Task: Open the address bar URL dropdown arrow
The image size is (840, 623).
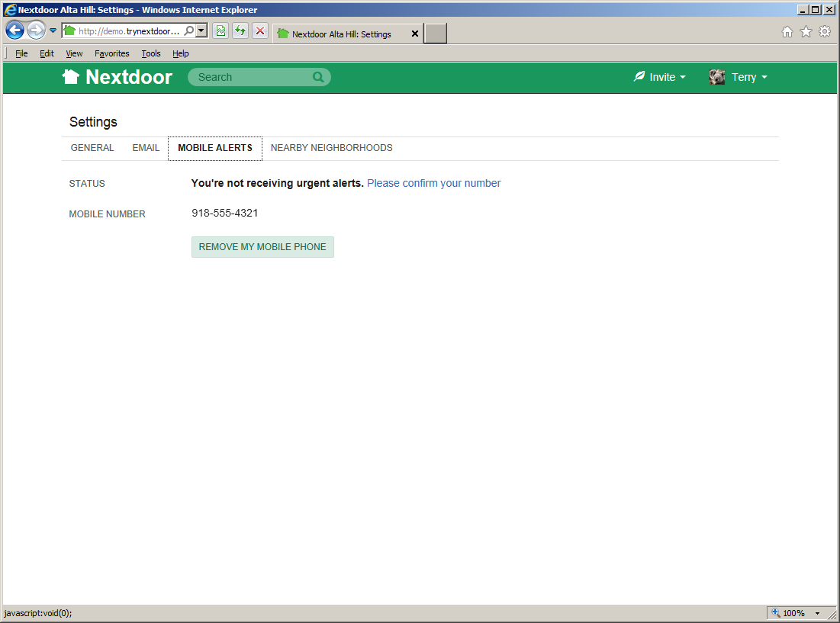Action: (201, 31)
